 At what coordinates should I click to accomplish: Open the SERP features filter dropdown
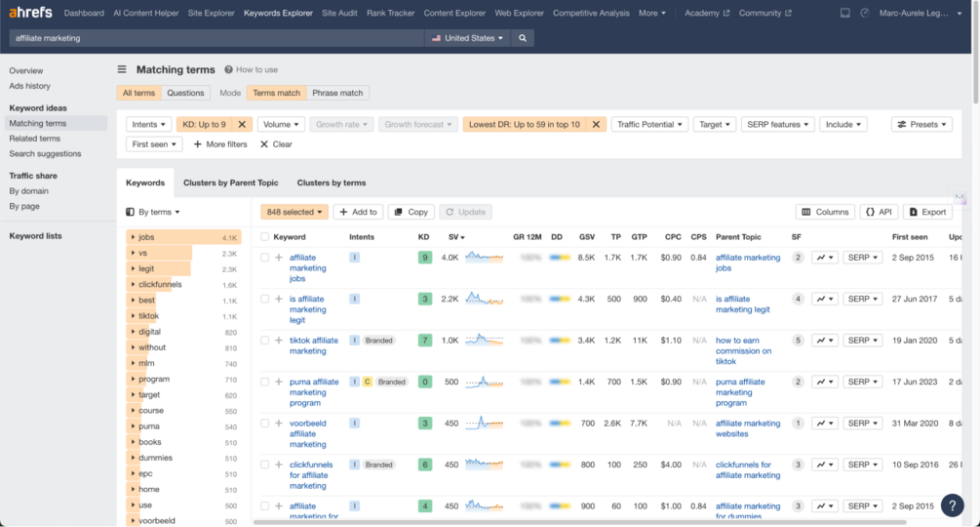click(777, 124)
